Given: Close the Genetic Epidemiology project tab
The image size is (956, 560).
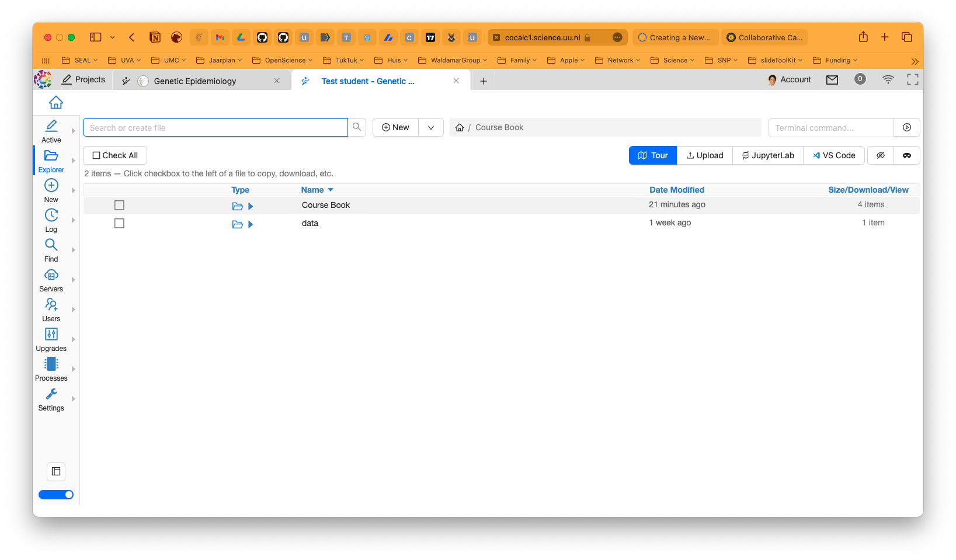Looking at the screenshot, I should pos(277,81).
